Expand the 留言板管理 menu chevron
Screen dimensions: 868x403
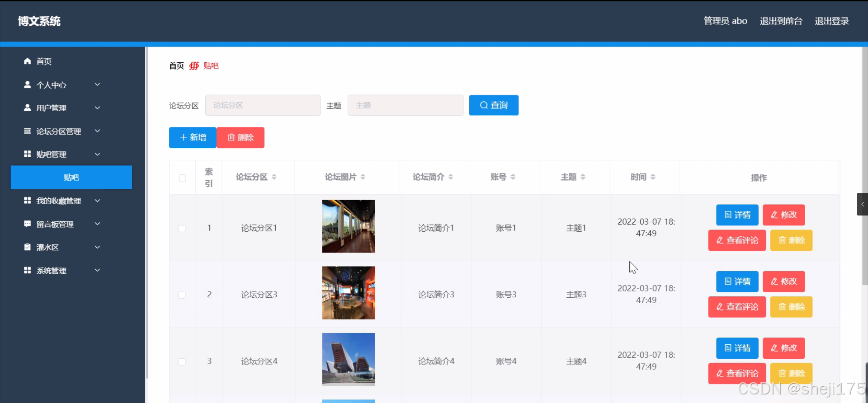tap(97, 224)
